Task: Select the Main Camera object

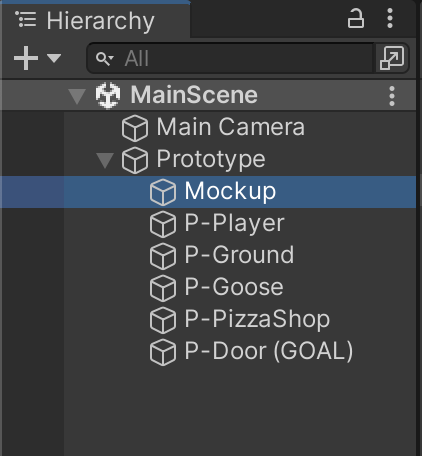Action: click(213, 127)
